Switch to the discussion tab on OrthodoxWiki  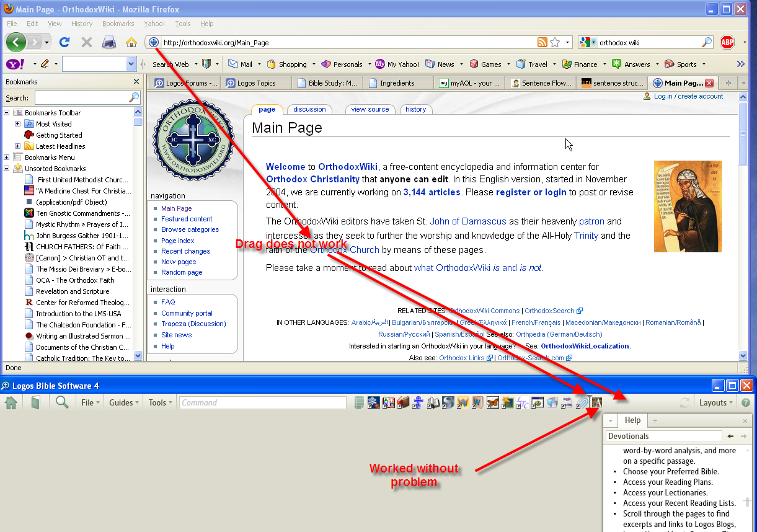(x=309, y=109)
